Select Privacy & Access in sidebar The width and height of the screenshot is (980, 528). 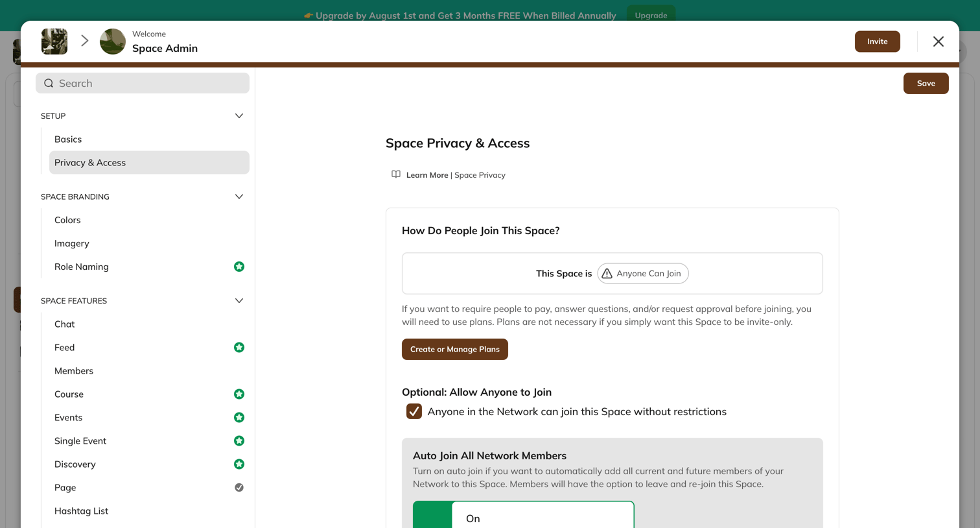pos(149,163)
